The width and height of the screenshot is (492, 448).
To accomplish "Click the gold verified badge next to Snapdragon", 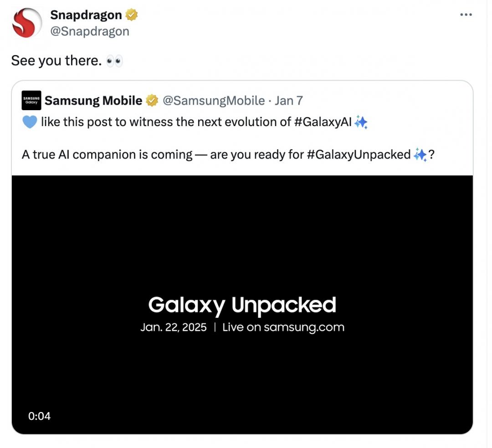I will click(x=131, y=14).
